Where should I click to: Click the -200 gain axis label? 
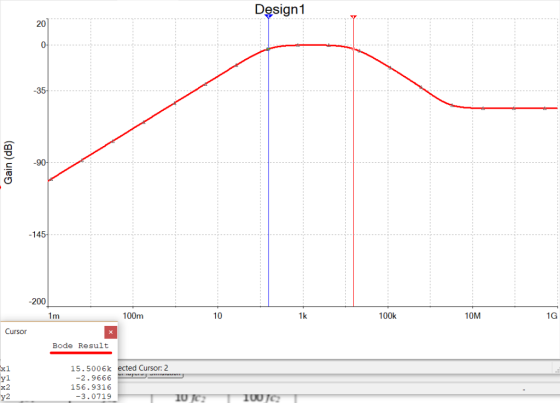[38, 302]
